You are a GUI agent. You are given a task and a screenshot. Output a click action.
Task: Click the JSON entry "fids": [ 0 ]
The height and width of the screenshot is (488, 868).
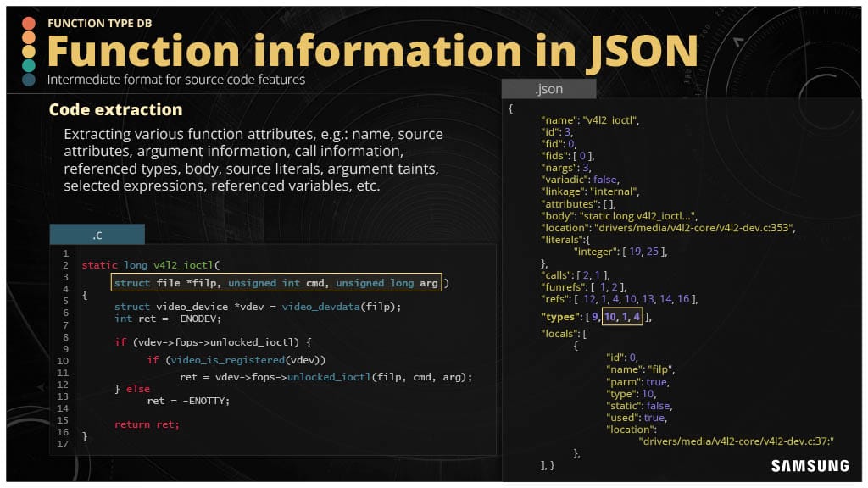point(567,156)
